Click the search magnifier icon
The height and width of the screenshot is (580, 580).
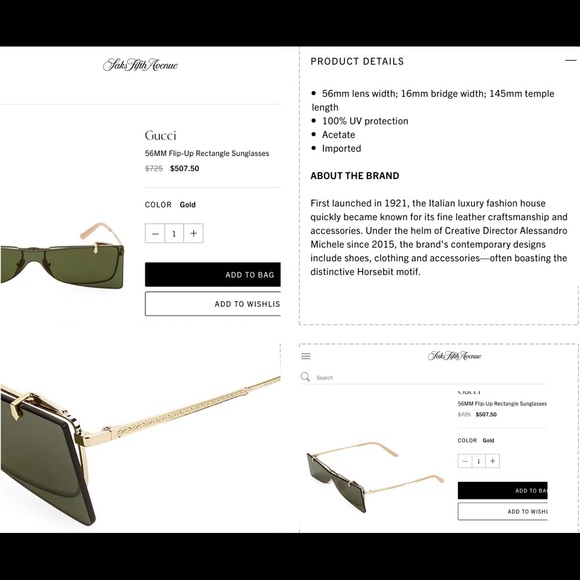(x=305, y=377)
